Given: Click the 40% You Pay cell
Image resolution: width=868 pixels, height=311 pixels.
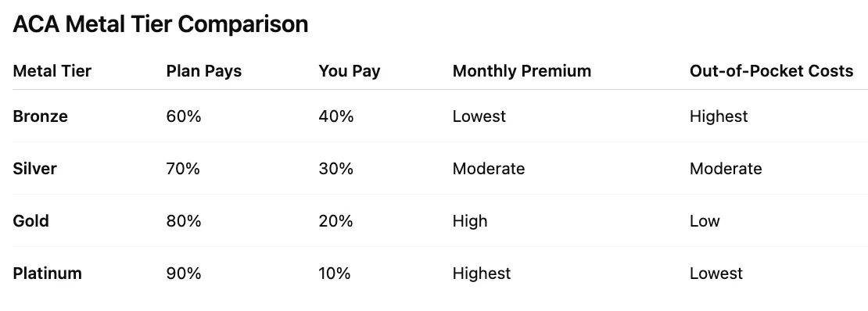Looking at the screenshot, I should [335, 116].
